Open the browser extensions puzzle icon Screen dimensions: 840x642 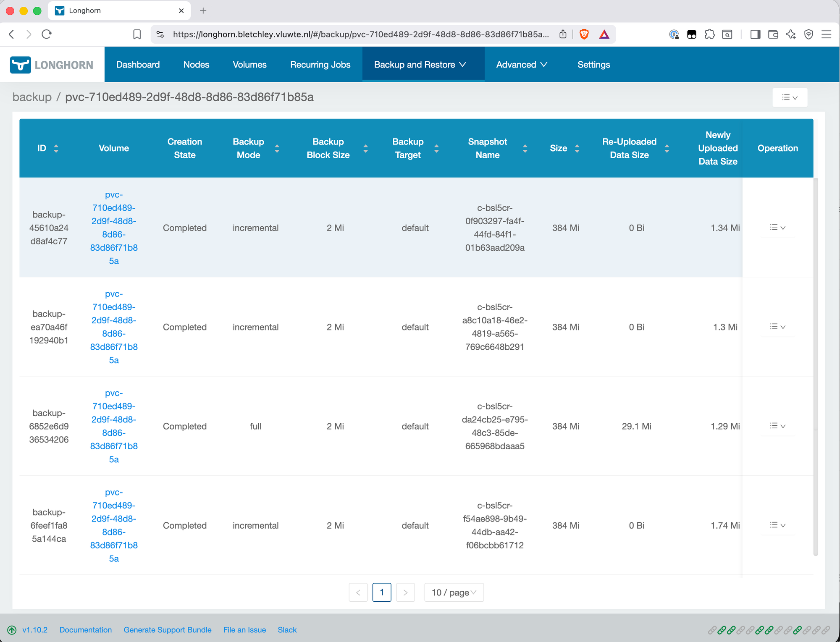(x=710, y=34)
